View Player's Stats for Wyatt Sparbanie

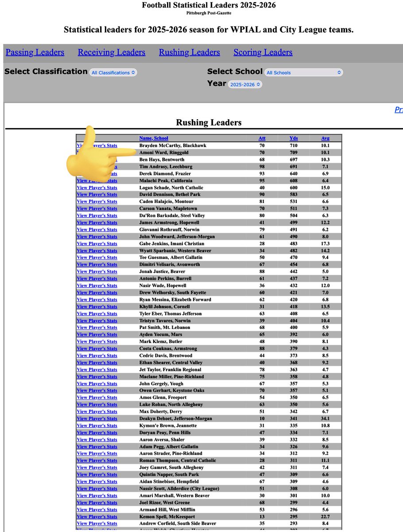point(97,250)
